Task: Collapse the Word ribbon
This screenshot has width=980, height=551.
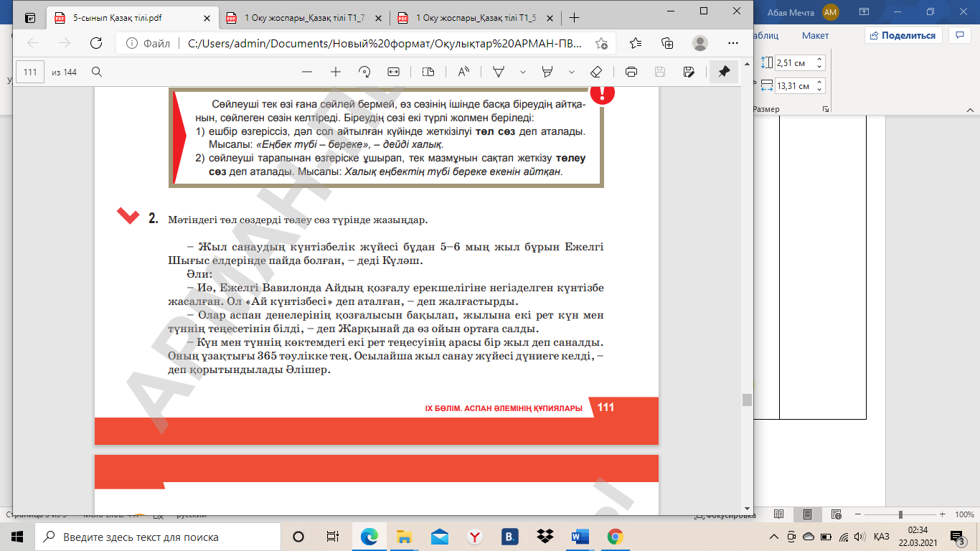Action: [x=969, y=109]
